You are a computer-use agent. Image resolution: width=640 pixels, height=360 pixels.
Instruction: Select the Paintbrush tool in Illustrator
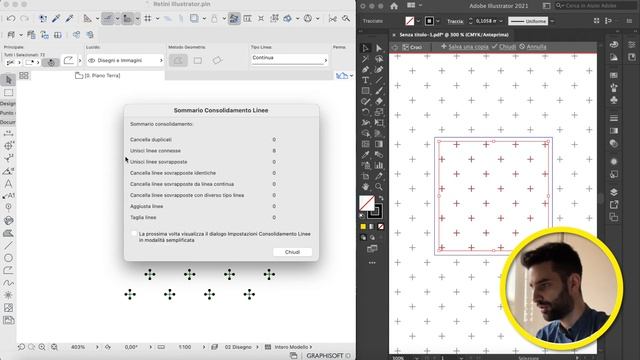point(379,91)
